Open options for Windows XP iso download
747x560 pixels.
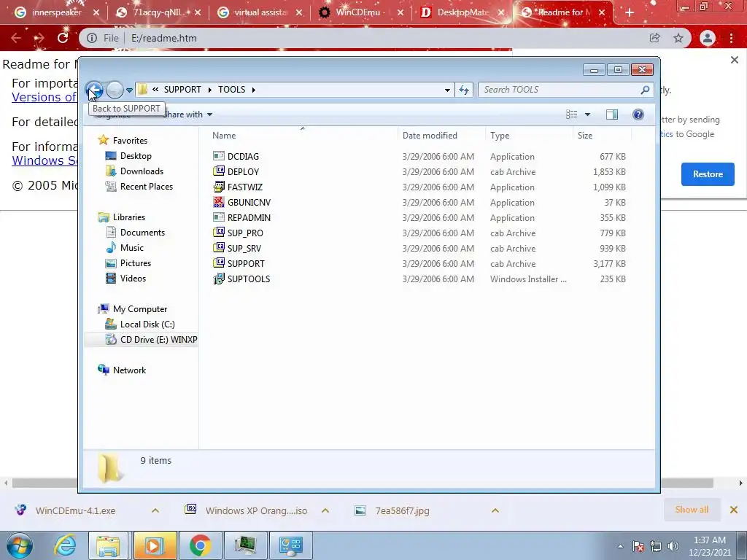click(325, 510)
